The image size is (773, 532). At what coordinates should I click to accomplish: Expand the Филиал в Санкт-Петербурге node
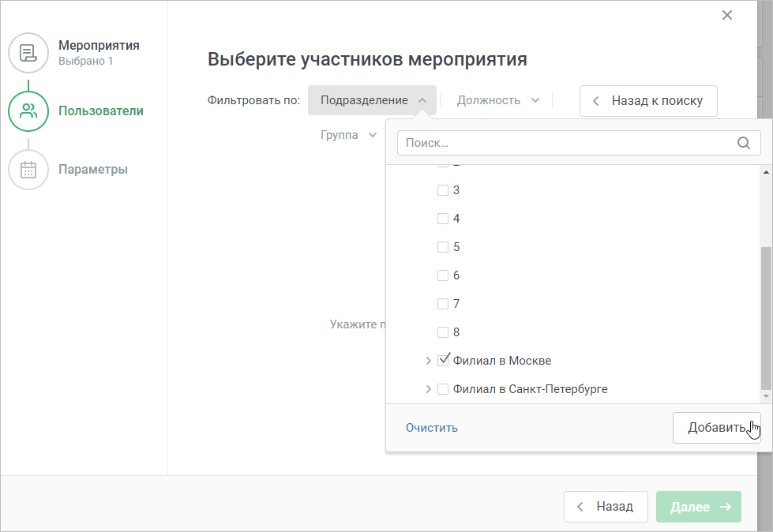coord(428,389)
